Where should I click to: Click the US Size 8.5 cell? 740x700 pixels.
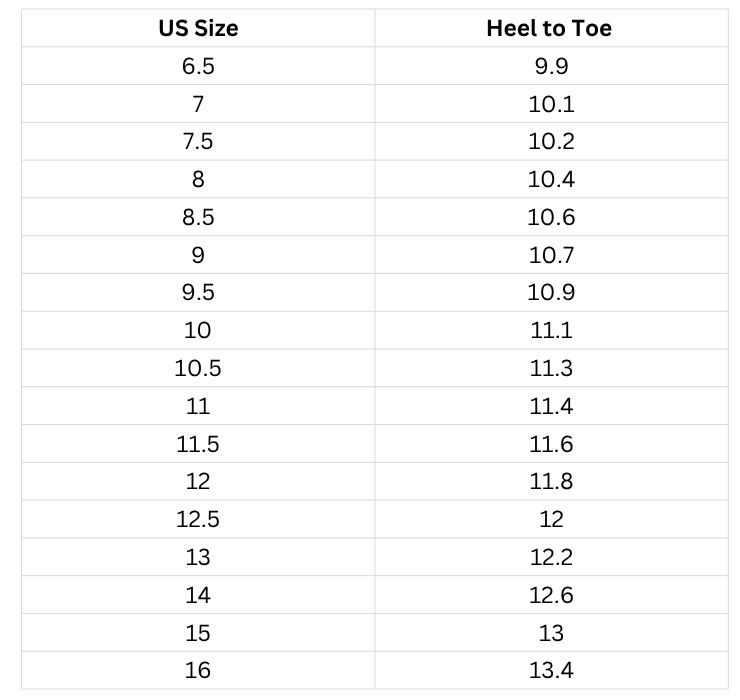pyautogui.click(x=198, y=217)
